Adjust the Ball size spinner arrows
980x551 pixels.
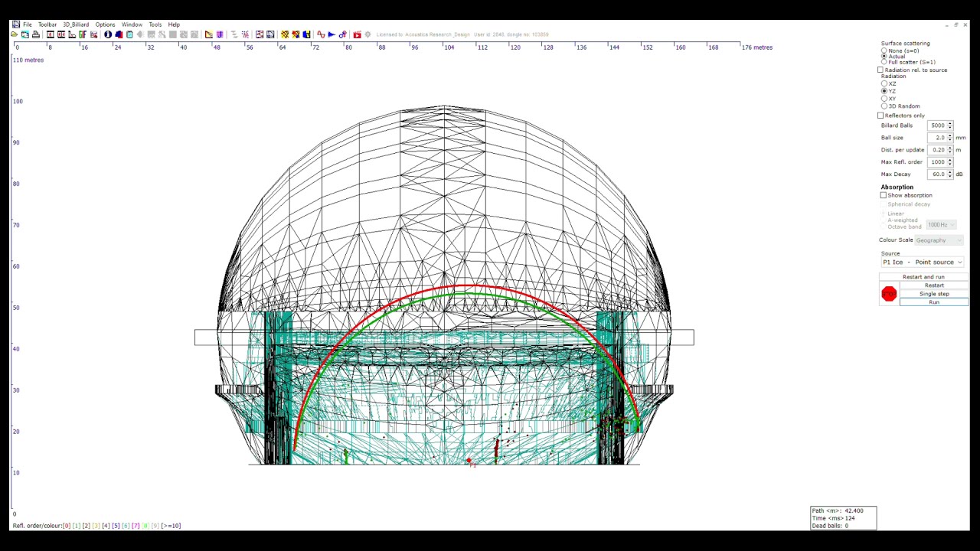950,138
